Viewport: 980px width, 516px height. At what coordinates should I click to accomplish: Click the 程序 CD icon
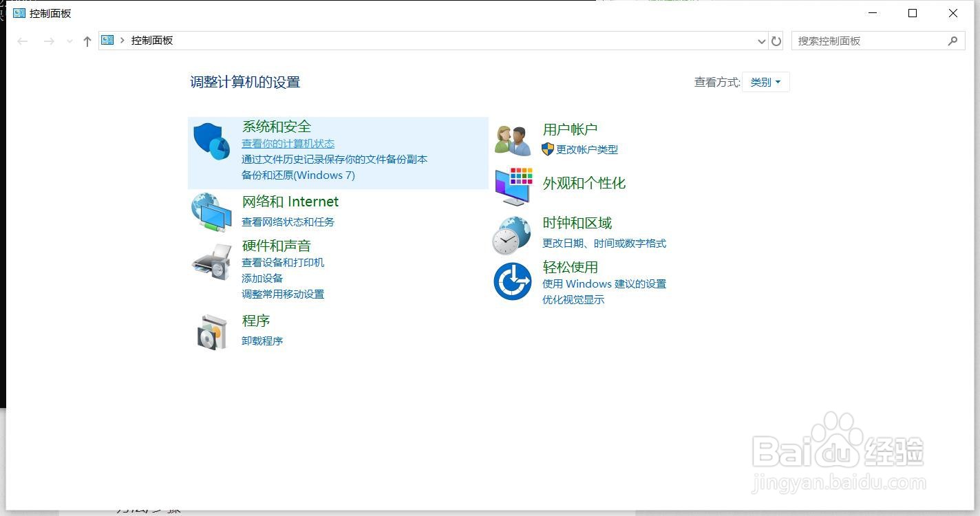click(x=213, y=332)
